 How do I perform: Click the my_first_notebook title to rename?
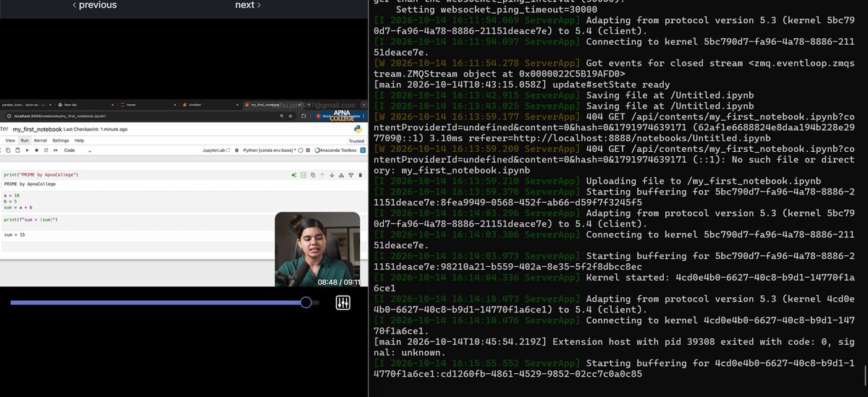(x=37, y=129)
